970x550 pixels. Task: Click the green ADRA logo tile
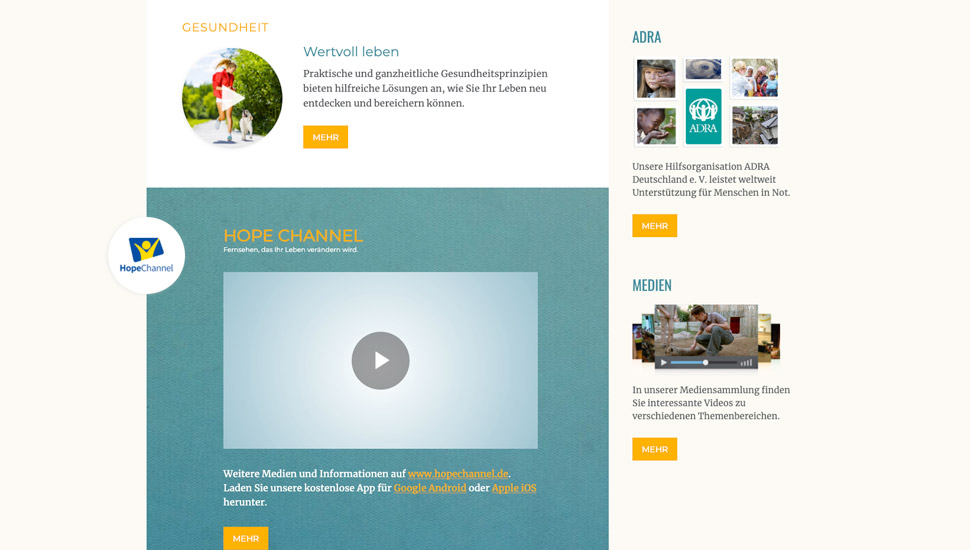coord(703,117)
